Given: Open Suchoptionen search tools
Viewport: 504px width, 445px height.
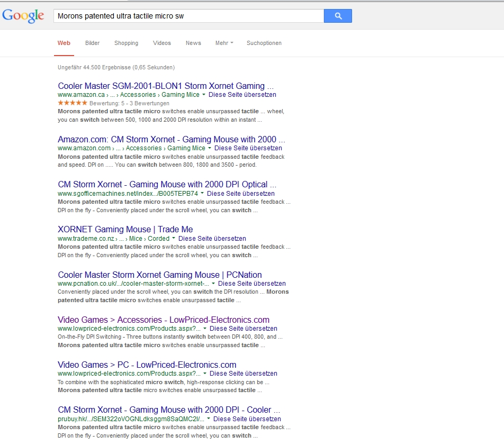Looking at the screenshot, I should point(264,43).
